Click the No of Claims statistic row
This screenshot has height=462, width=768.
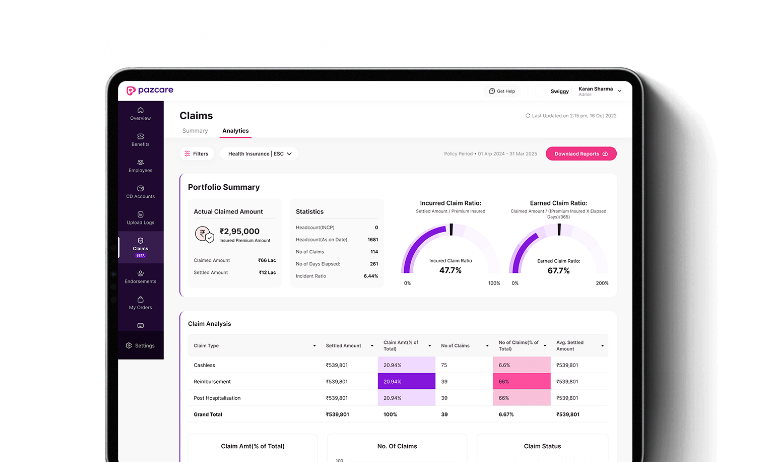point(336,252)
